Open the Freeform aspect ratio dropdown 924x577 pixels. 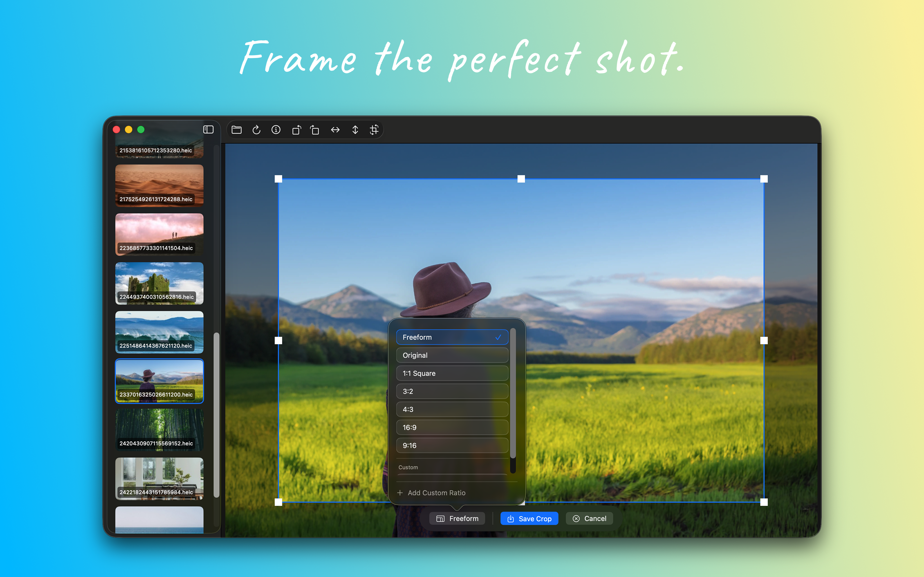457,518
